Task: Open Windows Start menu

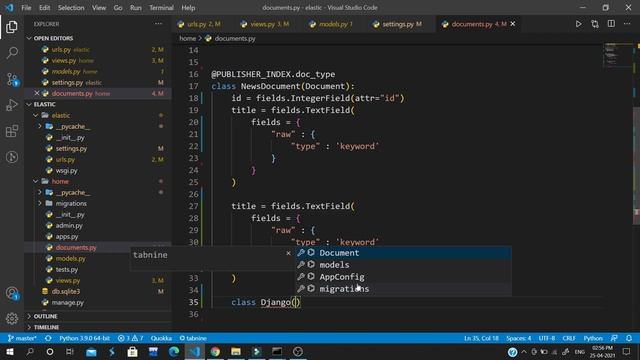Action: pyautogui.click(x=9, y=351)
